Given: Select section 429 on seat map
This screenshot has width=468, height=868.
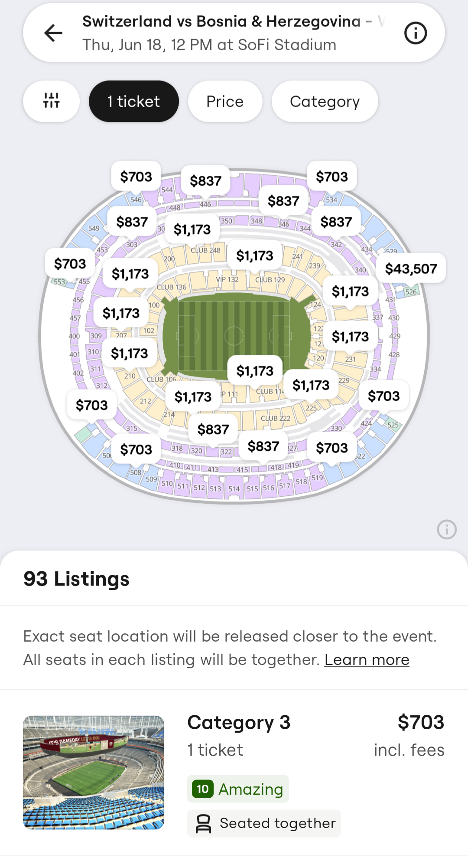Looking at the screenshot, I should tap(395, 336).
